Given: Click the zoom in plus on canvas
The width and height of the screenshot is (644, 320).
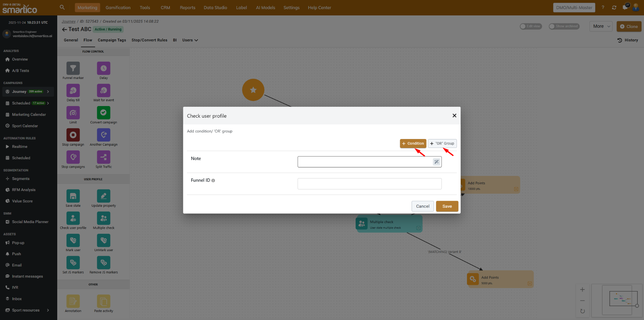Looking at the screenshot, I should 582,289.
